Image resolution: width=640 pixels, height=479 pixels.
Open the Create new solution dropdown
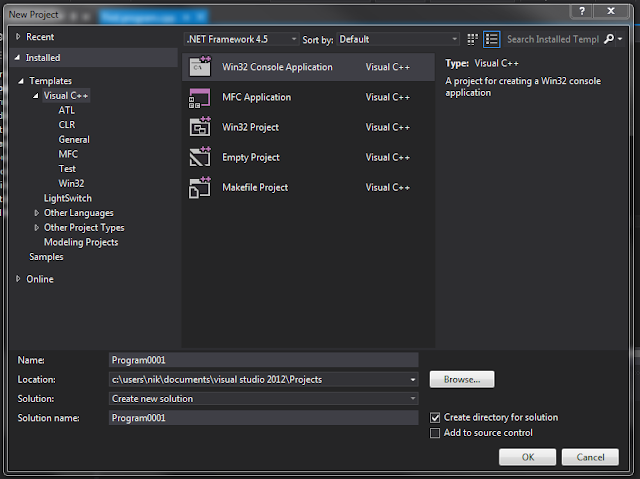[x=264, y=399]
